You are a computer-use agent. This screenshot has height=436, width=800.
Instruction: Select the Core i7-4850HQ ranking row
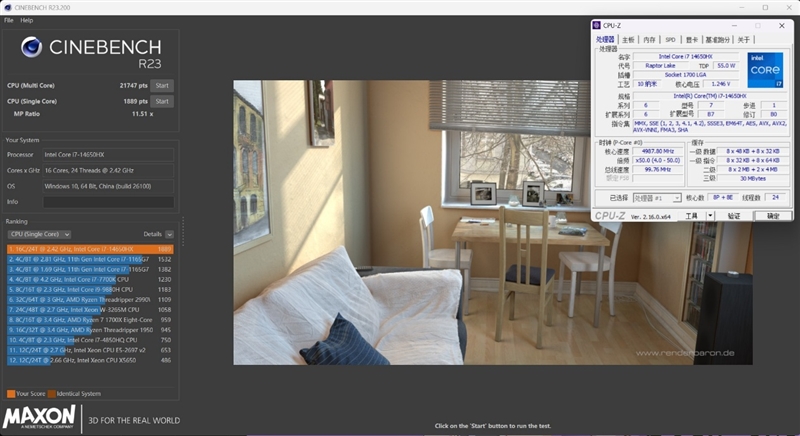pos(90,340)
